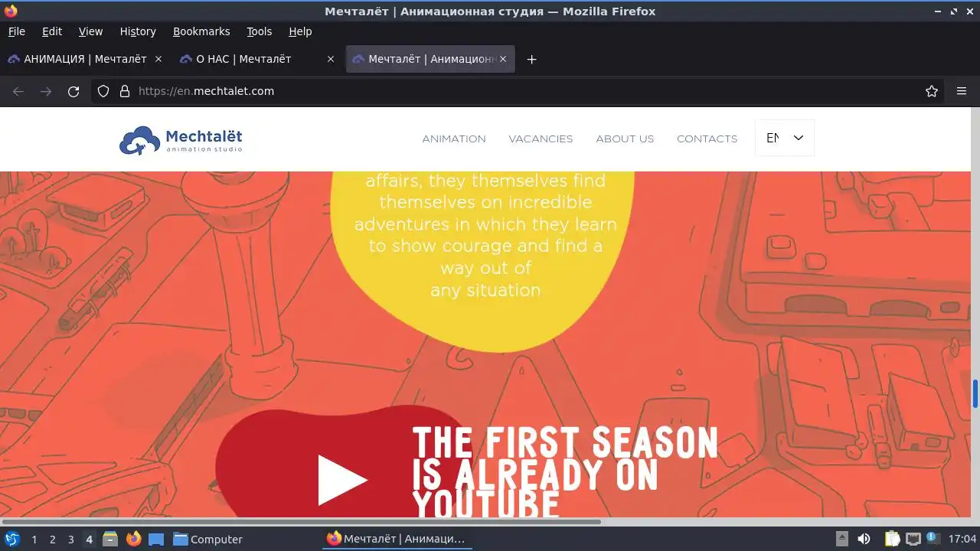Click the eject removable media tray icon
This screenshot has height=551, width=980.
click(x=841, y=539)
